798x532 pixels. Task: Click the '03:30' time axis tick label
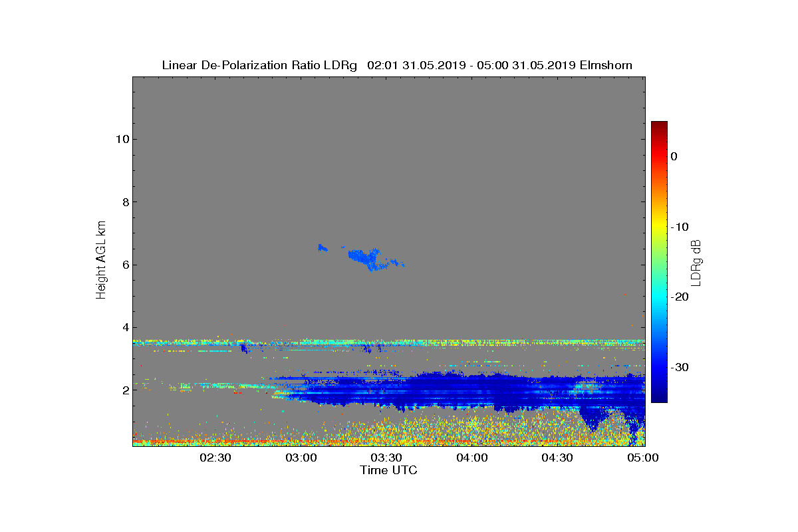tap(386, 458)
